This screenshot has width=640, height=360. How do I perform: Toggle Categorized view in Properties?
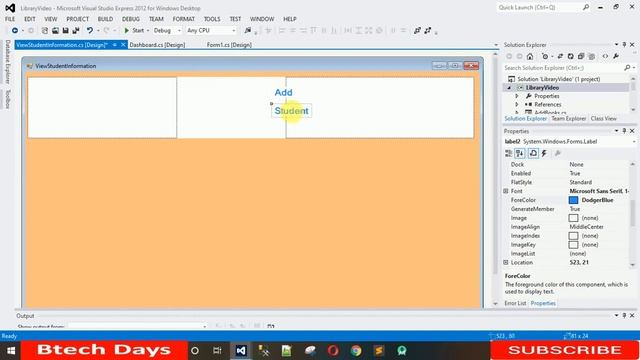coord(509,153)
